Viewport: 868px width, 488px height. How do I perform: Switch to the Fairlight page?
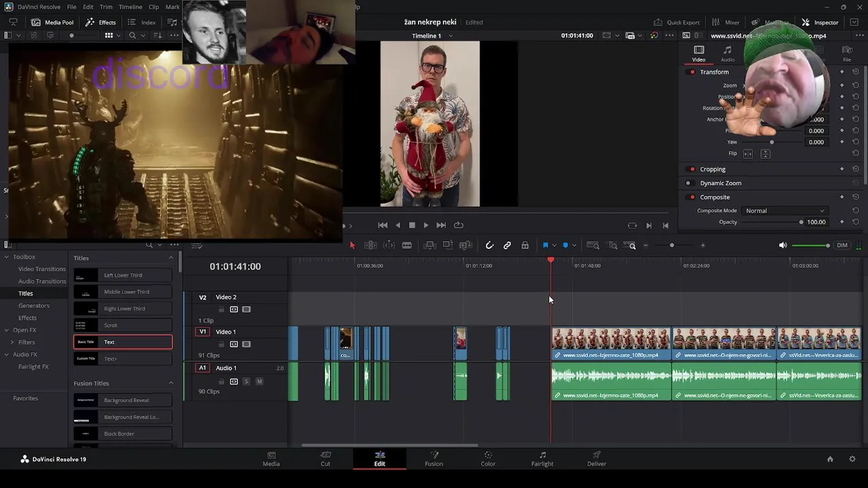[x=542, y=459]
